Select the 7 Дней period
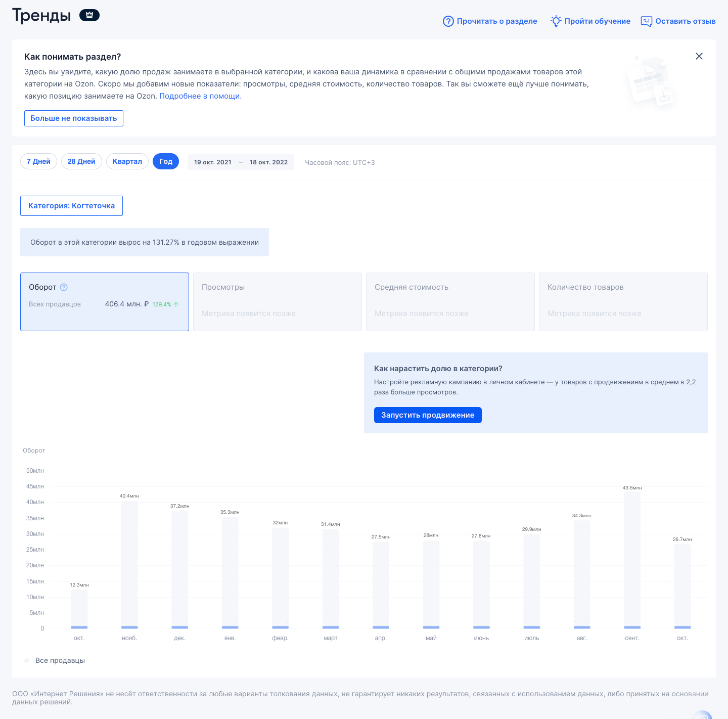Screen dimensions: 728x719 coord(38,161)
